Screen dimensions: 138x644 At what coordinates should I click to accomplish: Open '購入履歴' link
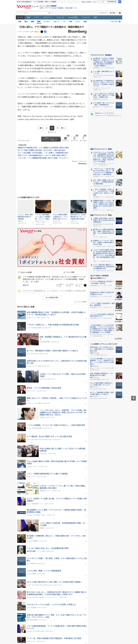pyautogui.click(x=112, y=13)
